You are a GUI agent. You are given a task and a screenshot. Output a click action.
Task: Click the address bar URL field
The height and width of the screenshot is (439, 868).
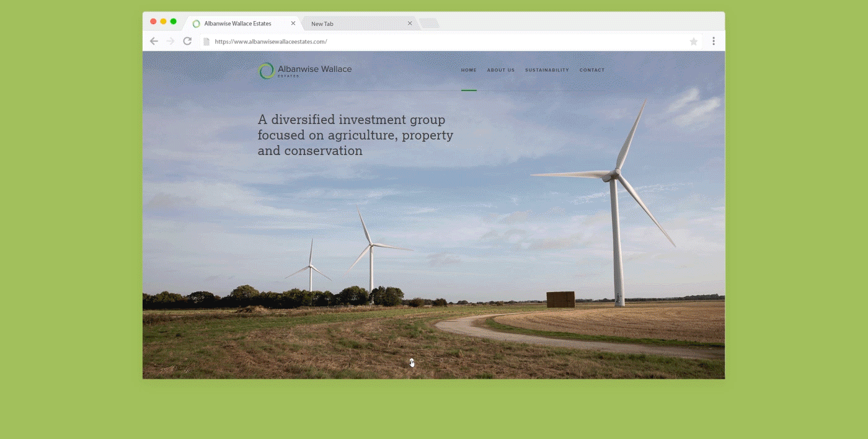(x=434, y=42)
